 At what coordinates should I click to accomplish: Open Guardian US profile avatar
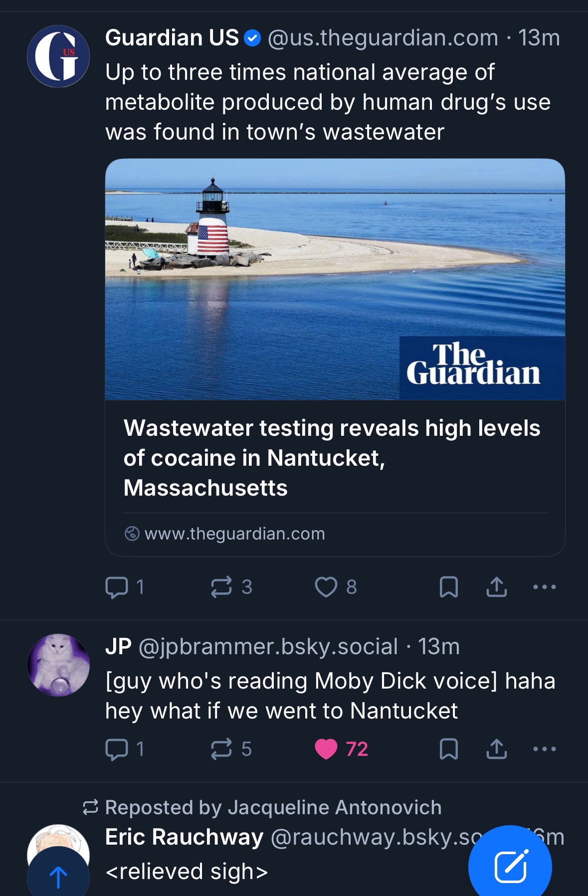click(58, 56)
